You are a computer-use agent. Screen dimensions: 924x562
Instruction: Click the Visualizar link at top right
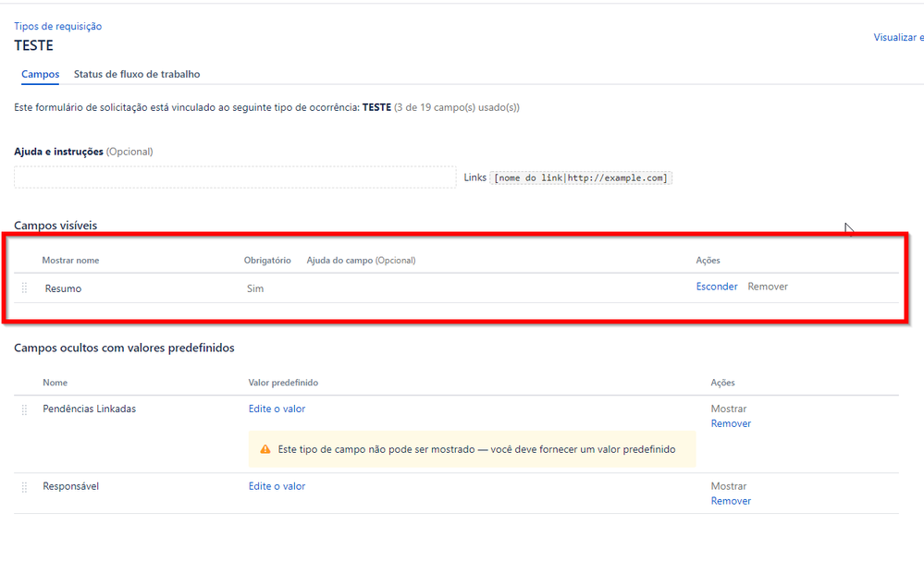pos(898,37)
